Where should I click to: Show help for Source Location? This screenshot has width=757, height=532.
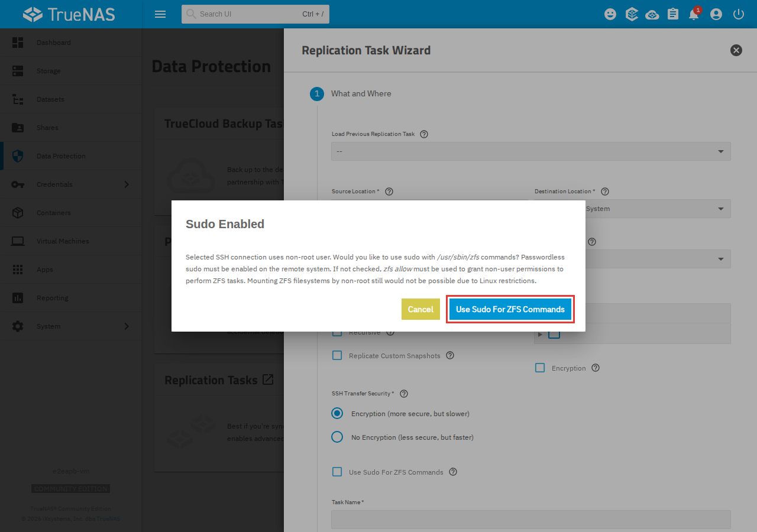(x=389, y=192)
